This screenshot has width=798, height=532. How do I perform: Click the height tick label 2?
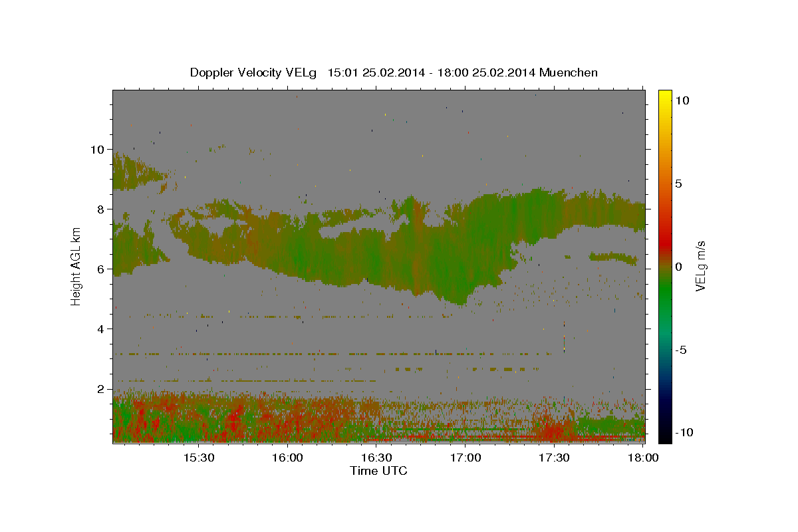coord(101,389)
